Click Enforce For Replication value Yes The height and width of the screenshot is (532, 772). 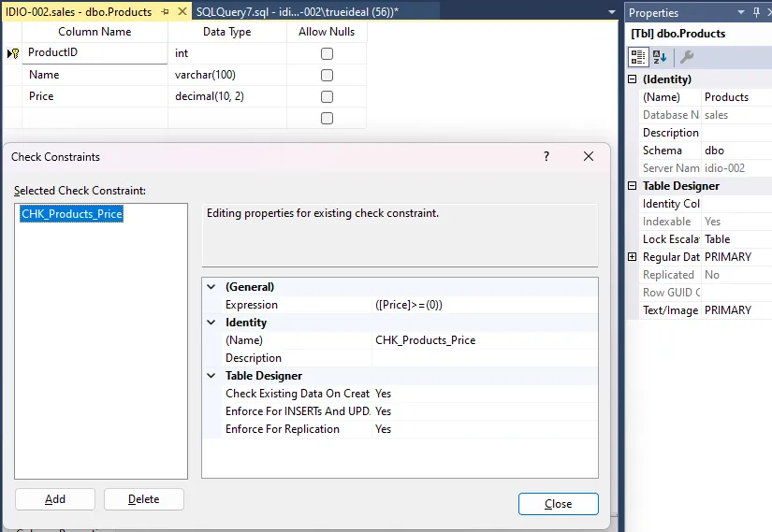[x=485, y=428]
